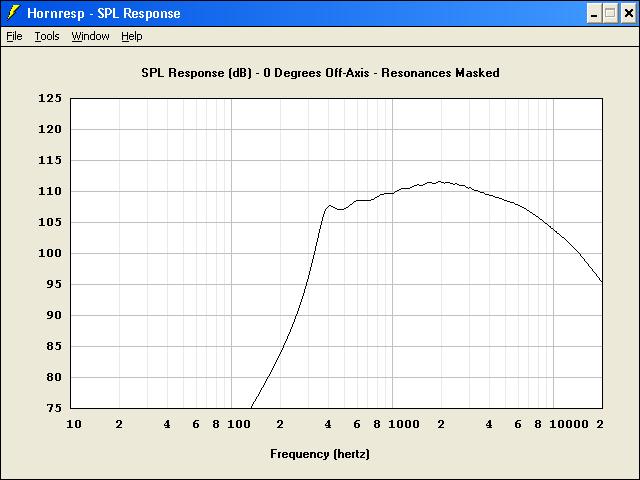Click the 80 dB axis label

[x=54, y=378]
